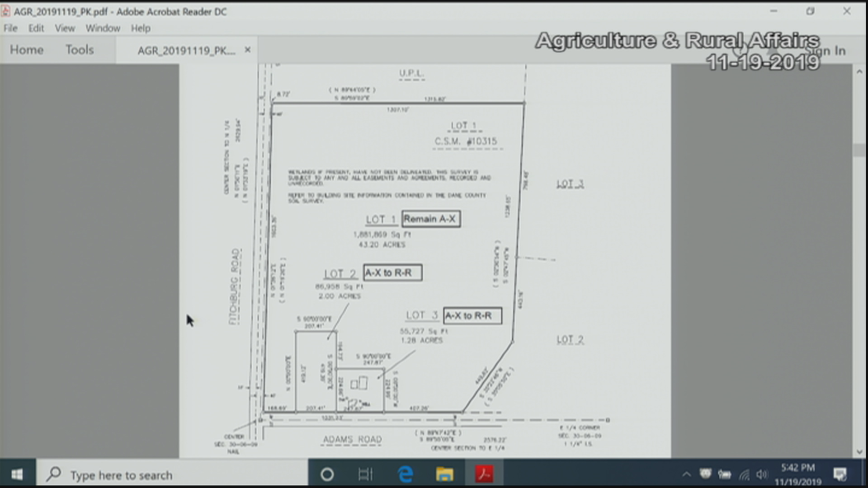The width and height of the screenshot is (868, 488).
Task: Launch Microsoft Edge from the taskbar
Action: (x=405, y=474)
